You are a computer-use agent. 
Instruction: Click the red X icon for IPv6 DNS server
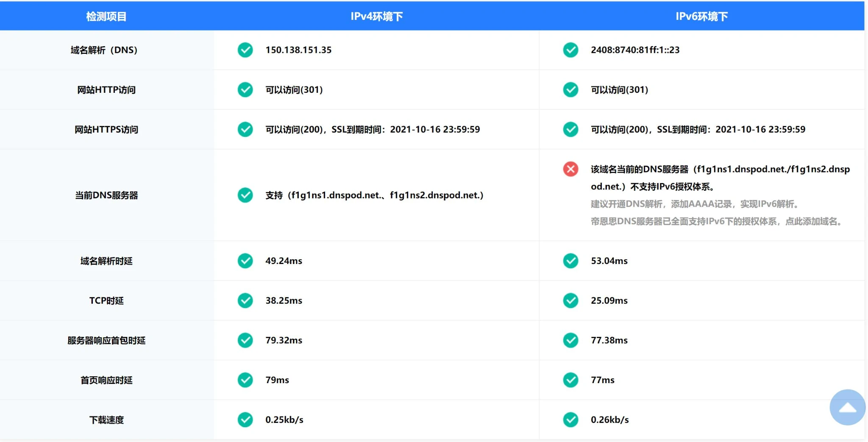pyautogui.click(x=570, y=169)
